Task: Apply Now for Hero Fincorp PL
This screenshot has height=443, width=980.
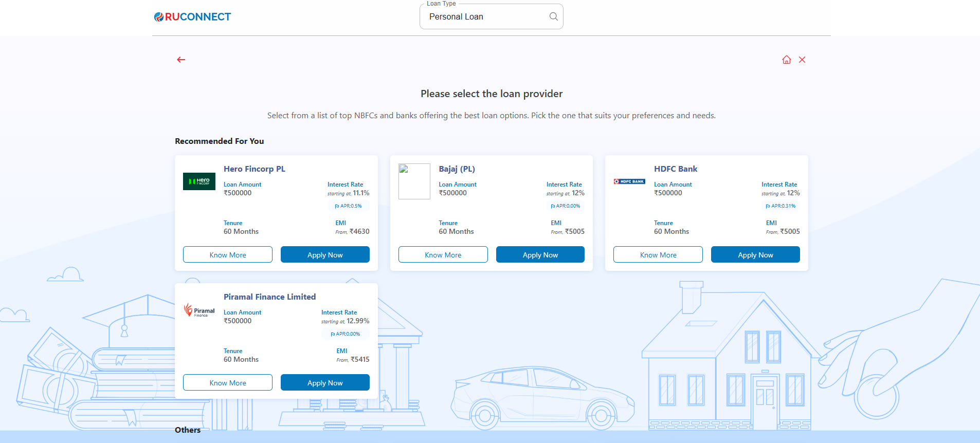Action: [325, 255]
